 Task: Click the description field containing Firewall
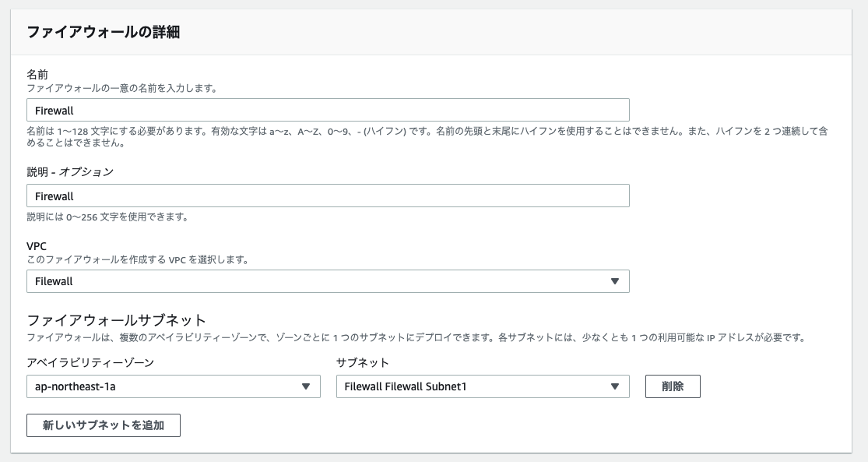pos(327,196)
